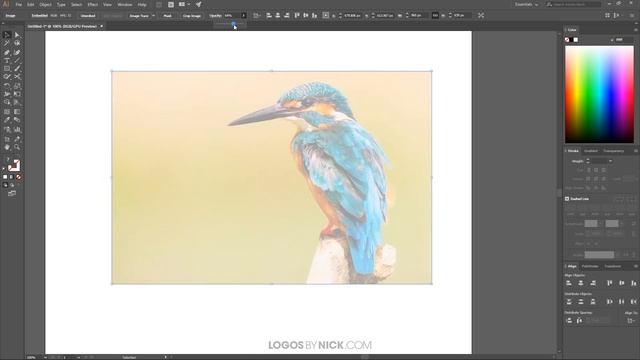Click the Width value field
Screen dimensions: 640x360
coord(419,16)
